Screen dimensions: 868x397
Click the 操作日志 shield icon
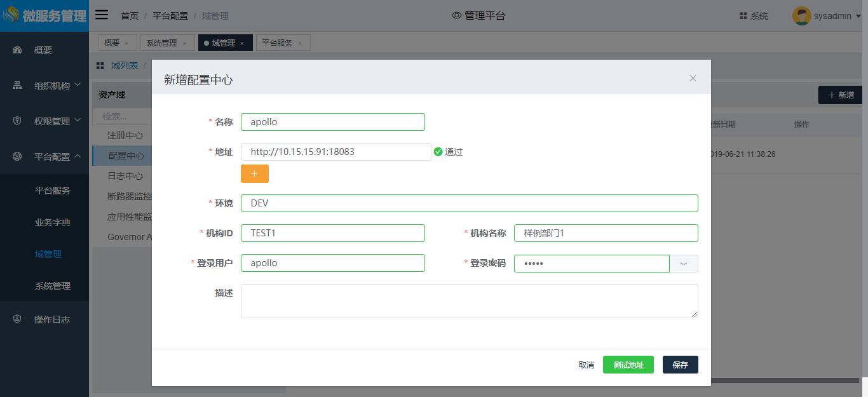point(17,320)
